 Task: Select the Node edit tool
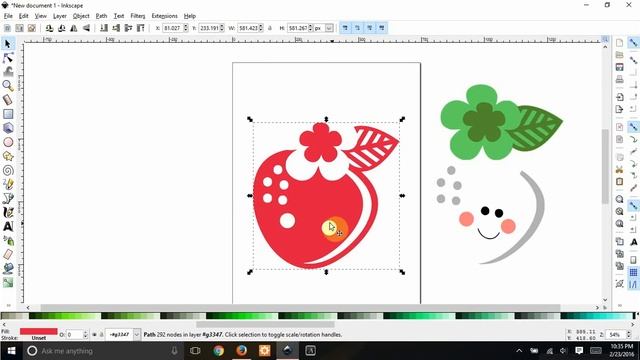click(x=8, y=58)
